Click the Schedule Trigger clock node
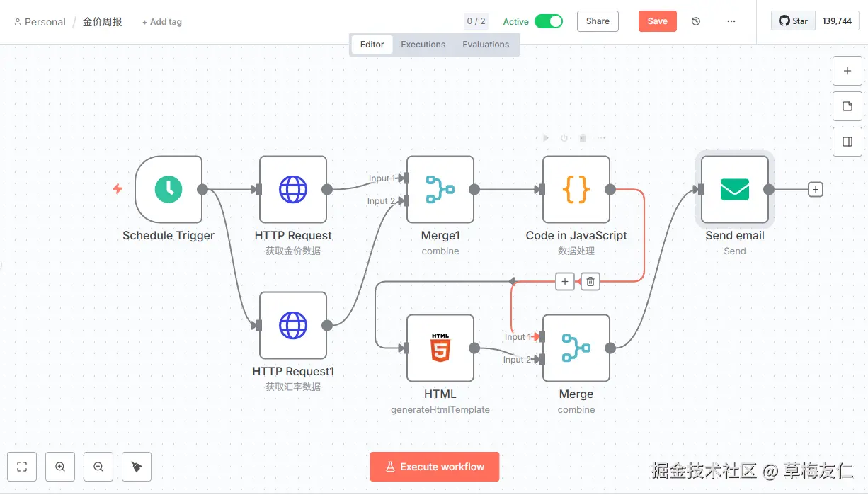868x495 pixels. pyautogui.click(x=169, y=189)
